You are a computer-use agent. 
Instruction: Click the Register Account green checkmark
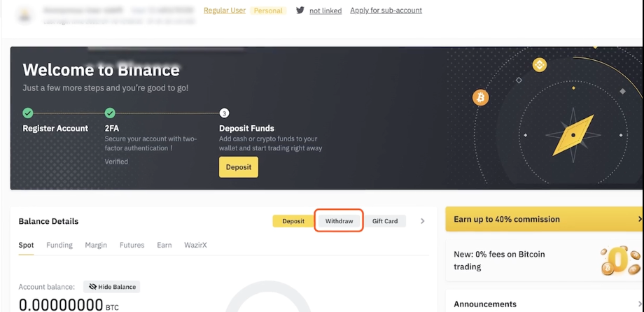[x=28, y=113]
